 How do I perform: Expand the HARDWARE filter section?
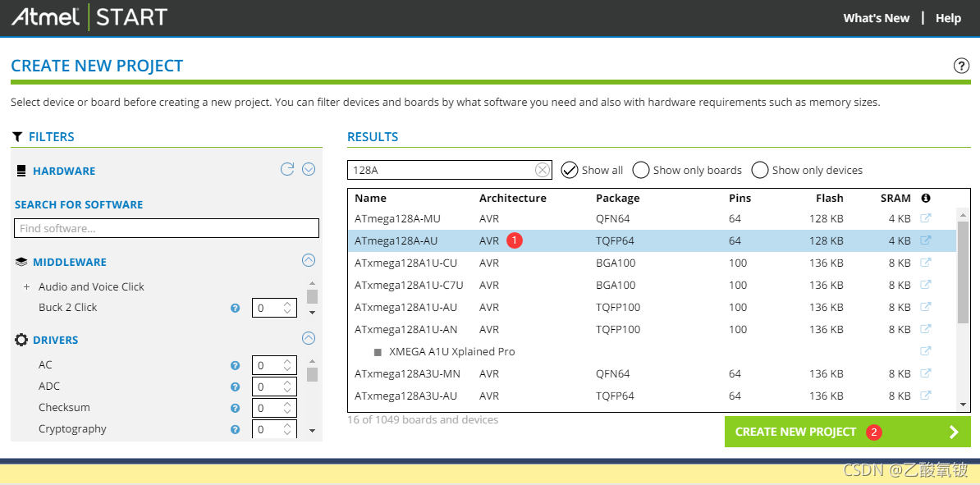click(x=309, y=169)
